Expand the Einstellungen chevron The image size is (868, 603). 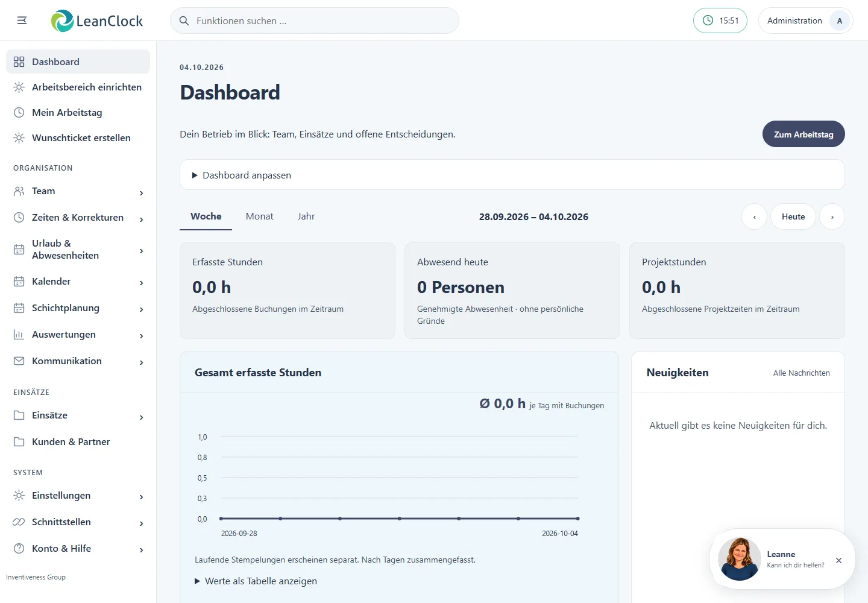click(142, 497)
